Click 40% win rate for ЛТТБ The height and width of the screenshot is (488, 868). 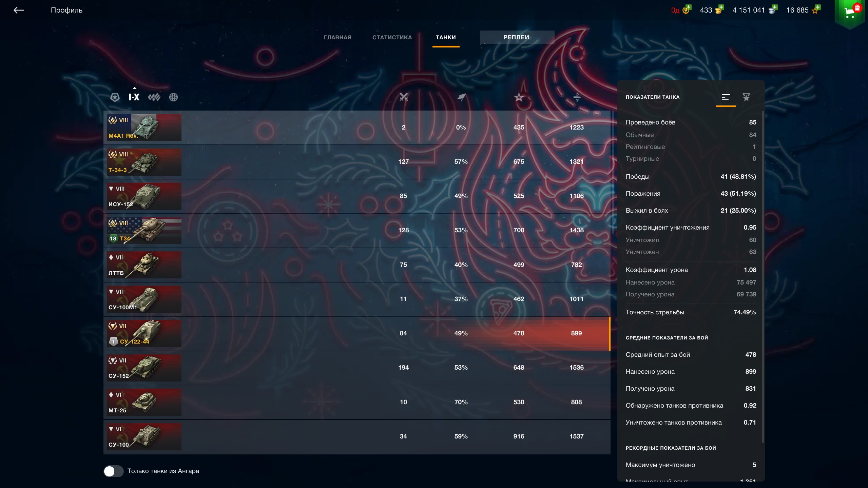[461, 265]
